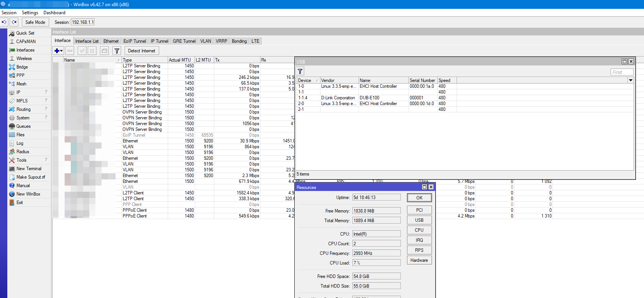
Task: Click the remove (minus) interface icon
Action: [x=70, y=51]
